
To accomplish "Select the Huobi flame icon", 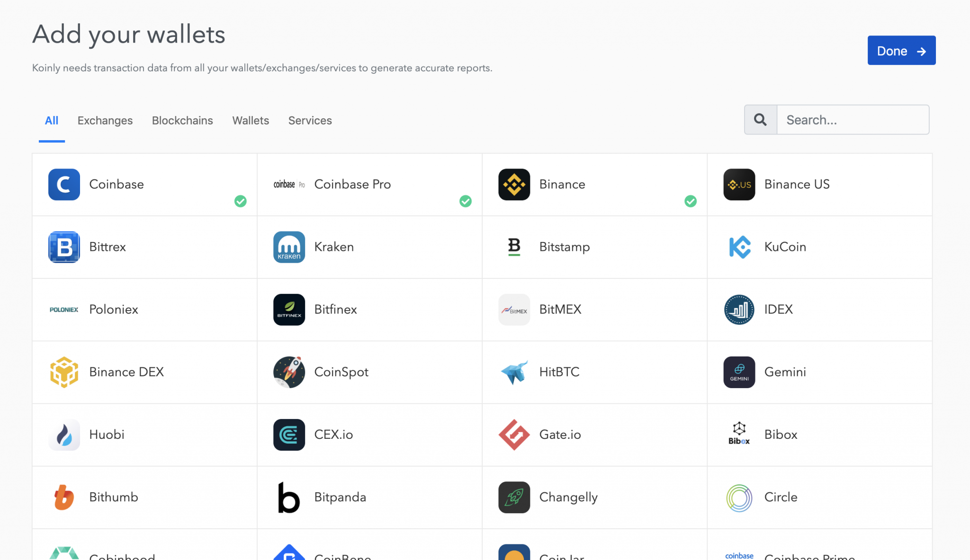I will (64, 435).
